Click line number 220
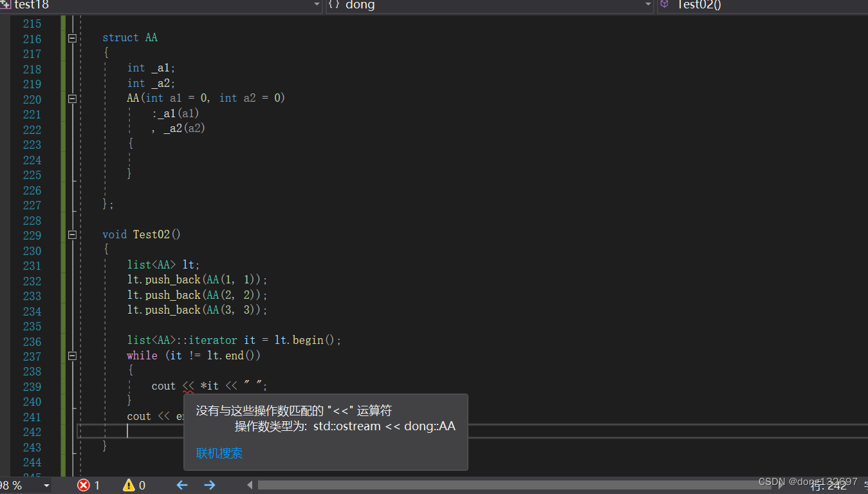The image size is (868, 494). point(32,99)
